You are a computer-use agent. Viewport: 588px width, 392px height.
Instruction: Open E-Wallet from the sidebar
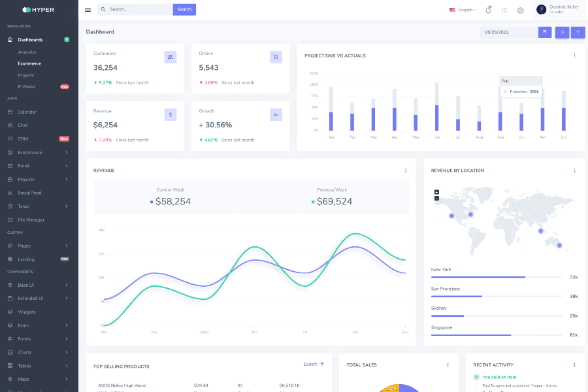tap(25, 86)
